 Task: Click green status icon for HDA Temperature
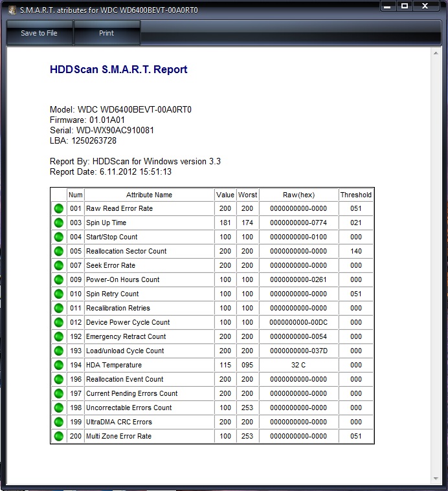[x=58, y=365]
